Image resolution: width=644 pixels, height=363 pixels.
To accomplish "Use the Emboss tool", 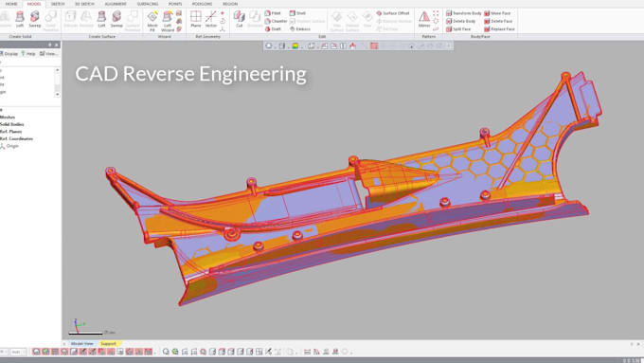I will tap(300, 28).
